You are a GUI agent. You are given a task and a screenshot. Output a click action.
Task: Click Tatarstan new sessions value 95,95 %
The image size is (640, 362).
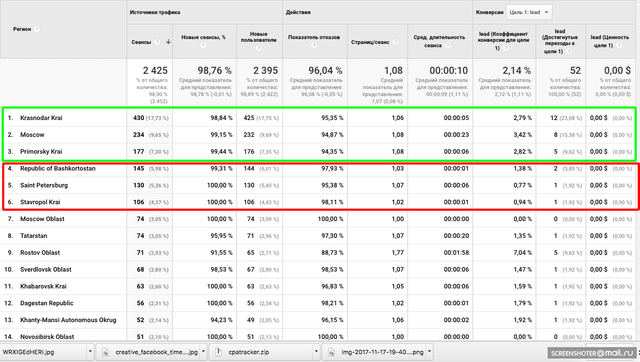(x=221, y=236)
